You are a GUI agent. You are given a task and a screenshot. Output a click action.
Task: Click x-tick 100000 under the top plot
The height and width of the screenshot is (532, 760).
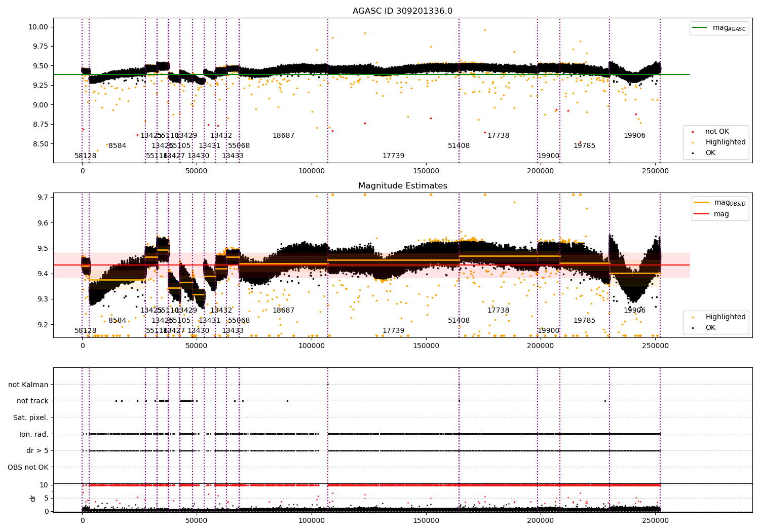click(312, 171)
